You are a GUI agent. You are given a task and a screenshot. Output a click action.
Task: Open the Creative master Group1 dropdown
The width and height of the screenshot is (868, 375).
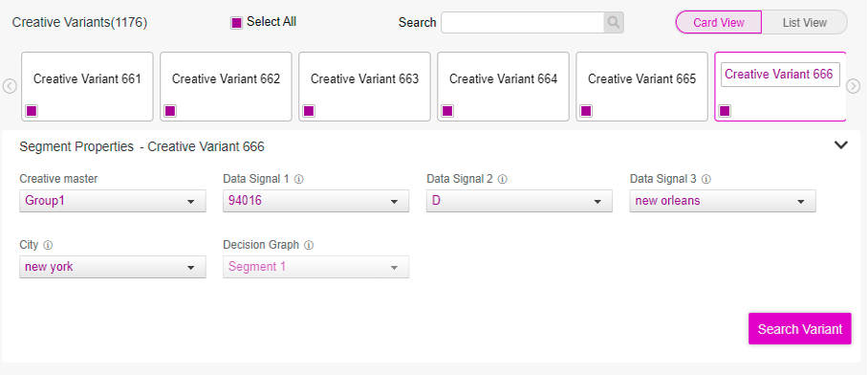coord(113,201)
